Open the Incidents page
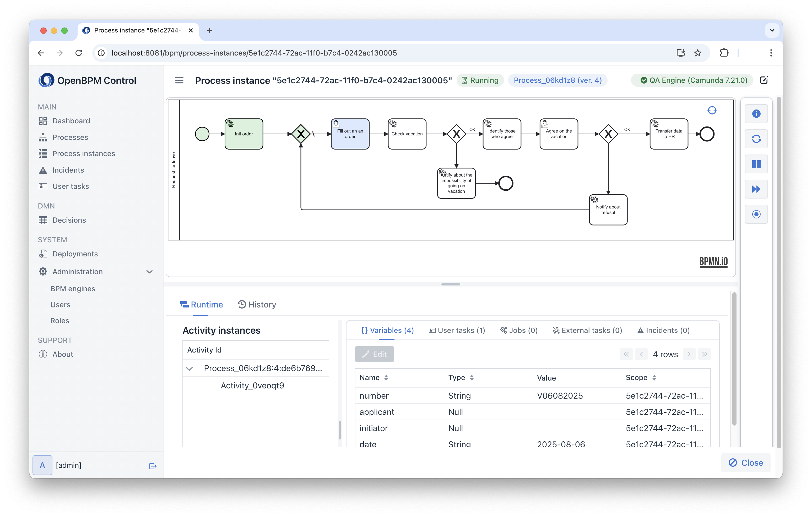Viewport: 812px width, 517px height. coord(61,170)
